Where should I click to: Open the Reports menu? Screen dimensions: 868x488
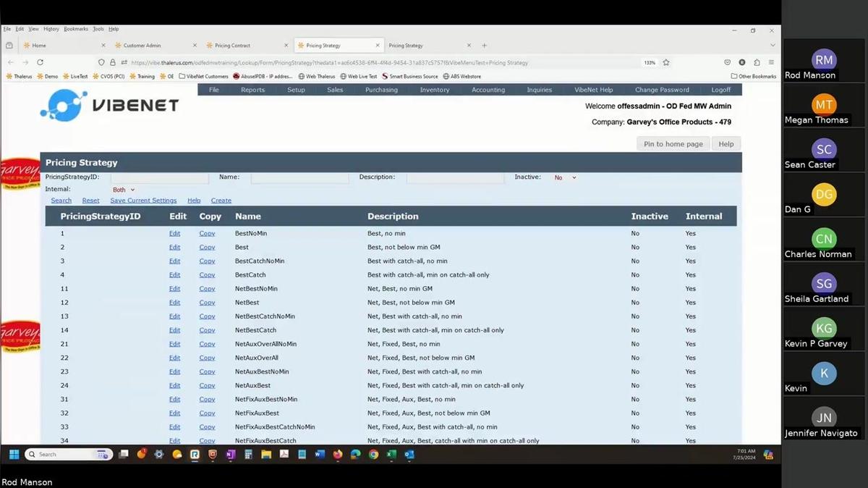pyautogui.click(x=252, y=89)
